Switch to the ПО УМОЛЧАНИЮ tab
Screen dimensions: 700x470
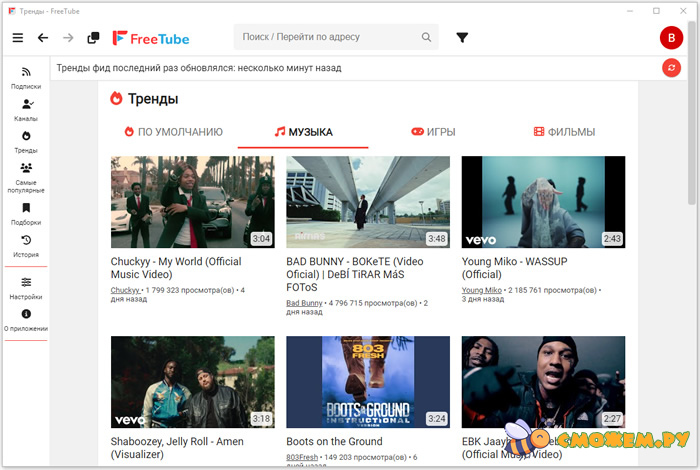[x=173, y=132]
